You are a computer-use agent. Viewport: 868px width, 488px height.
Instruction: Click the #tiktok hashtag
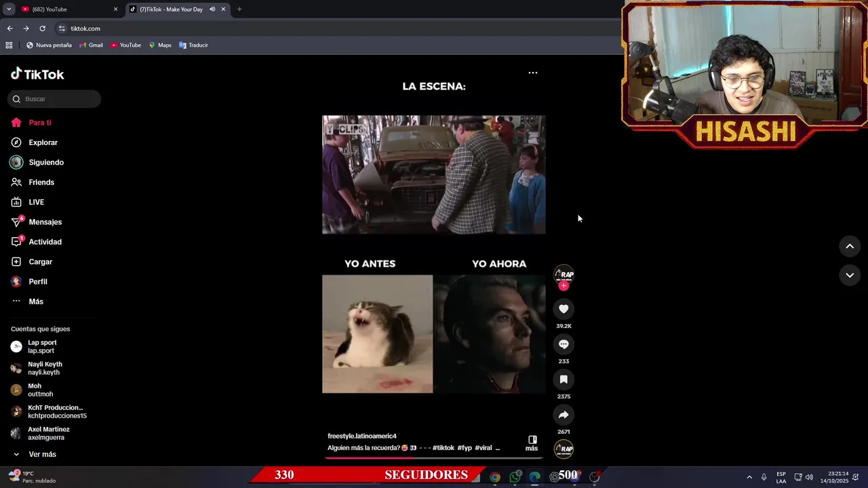click(443, 448)
